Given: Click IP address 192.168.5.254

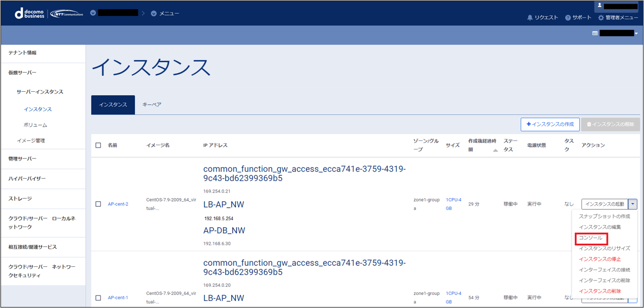Looking at the screenshot, I should pyautogui.click(x=219, y=219).
